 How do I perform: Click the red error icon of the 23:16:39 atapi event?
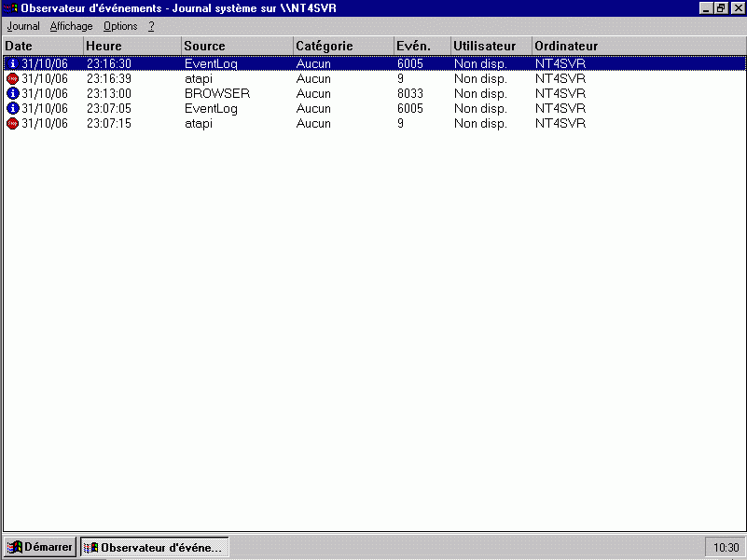[12, 79]
